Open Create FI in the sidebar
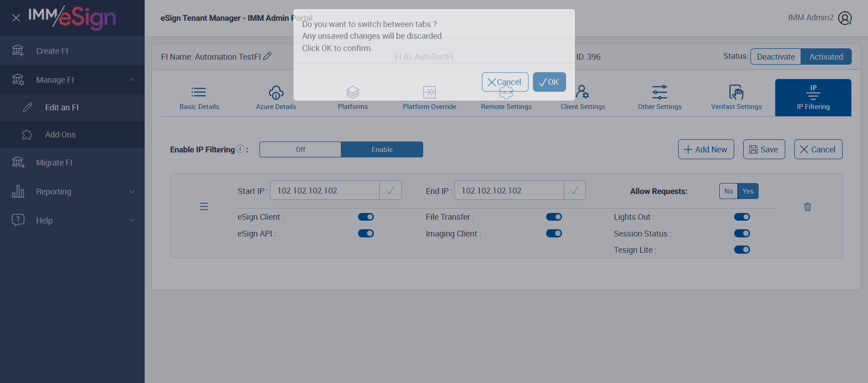This screenshot has width=868, height=383. click(x=72, y=51)
